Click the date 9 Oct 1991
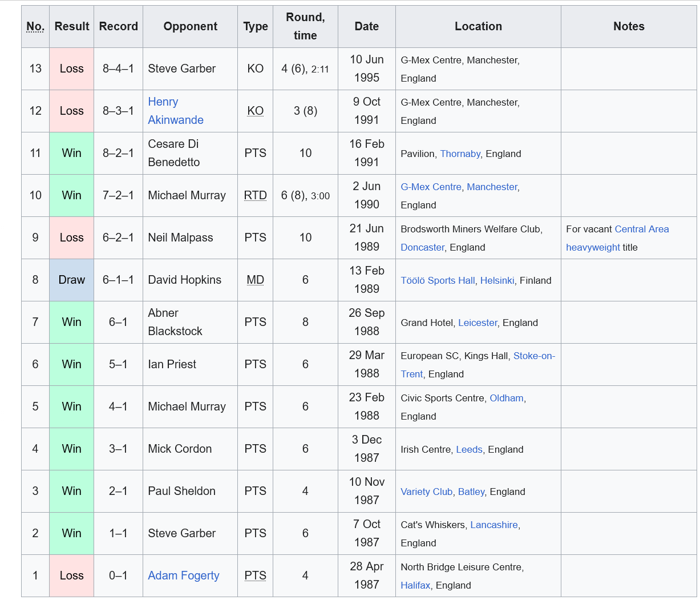This screenshot has height=608, width=700. tap(367, 111)
